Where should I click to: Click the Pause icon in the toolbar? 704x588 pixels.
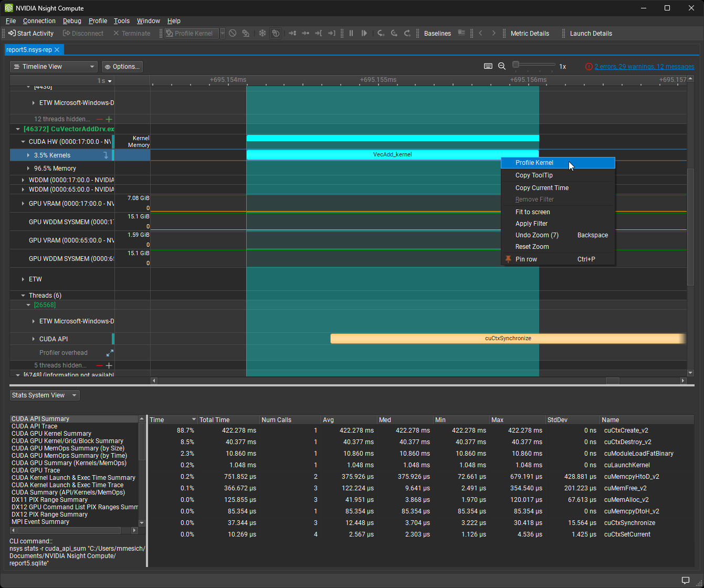pyautogui.click(x=351, y=33)
